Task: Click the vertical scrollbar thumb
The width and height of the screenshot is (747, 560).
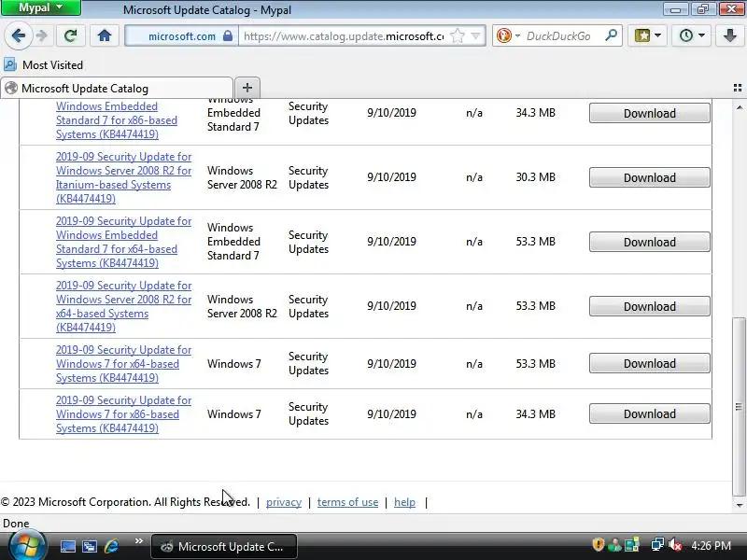Action: coord(739,406)
